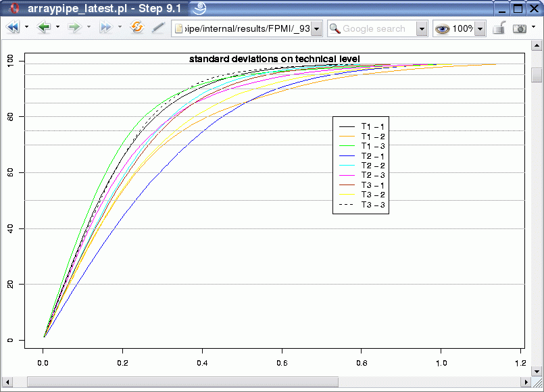The width and height of the screenshot is (544, 392).
Task: Maximize the Opera window
Action: (x=518, y=9)
